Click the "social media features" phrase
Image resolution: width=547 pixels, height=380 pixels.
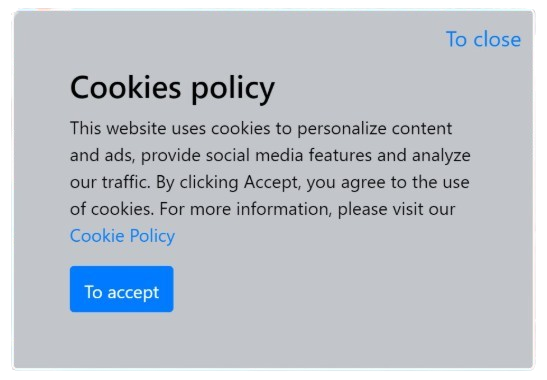pos(289,155)
